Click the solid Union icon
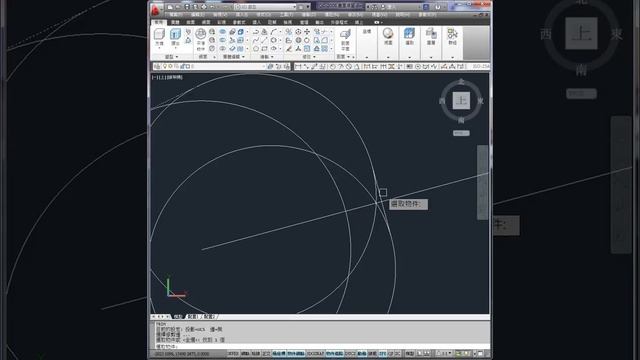The image size is (640, 360). pos(222,32)
